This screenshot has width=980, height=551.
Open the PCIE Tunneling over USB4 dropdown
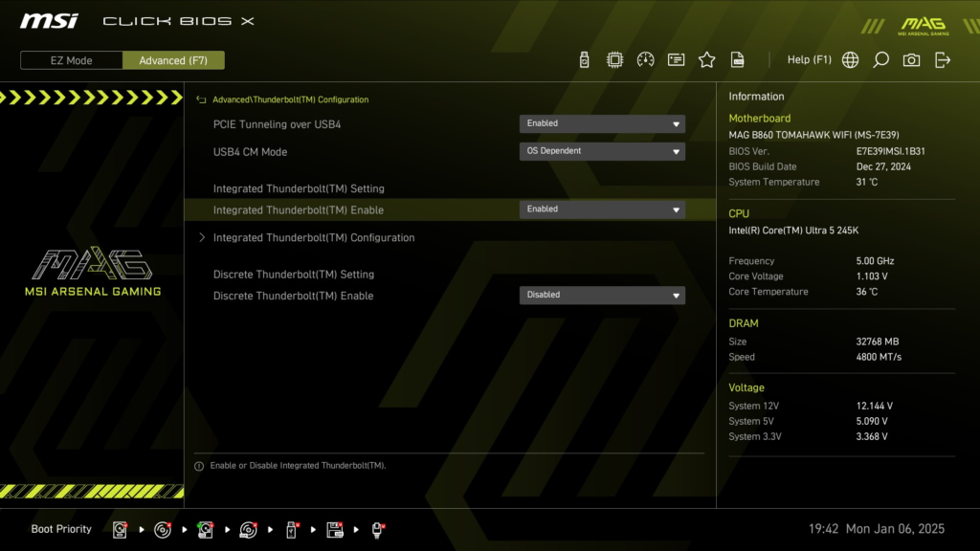[x=601, y=123]
